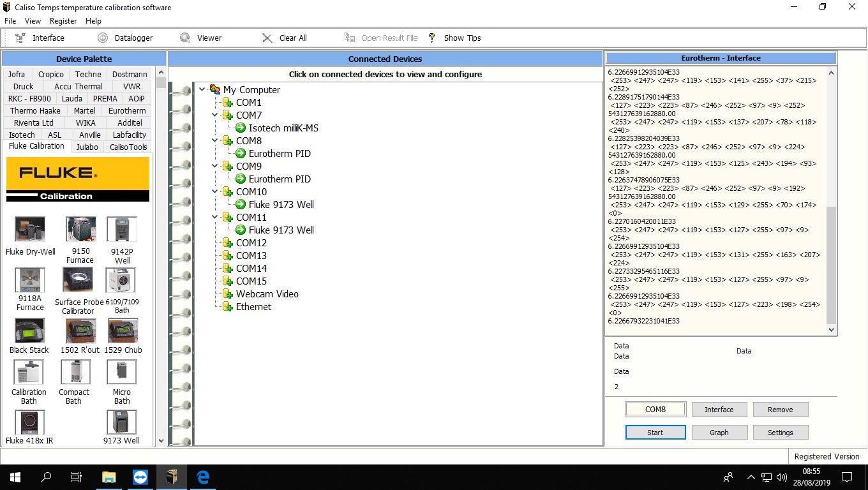Click the Graph button
Viewport: 868px width, 490px height.
(x=719, y=432)
